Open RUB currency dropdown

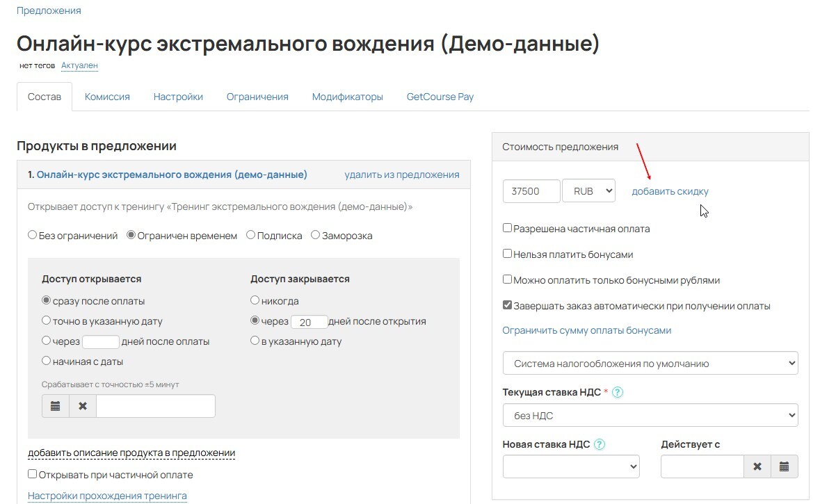coord(589,191)
